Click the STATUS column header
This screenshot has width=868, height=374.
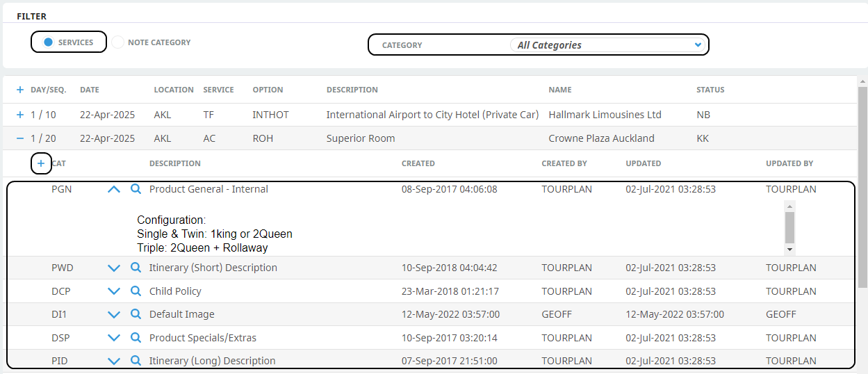(710, 90)
